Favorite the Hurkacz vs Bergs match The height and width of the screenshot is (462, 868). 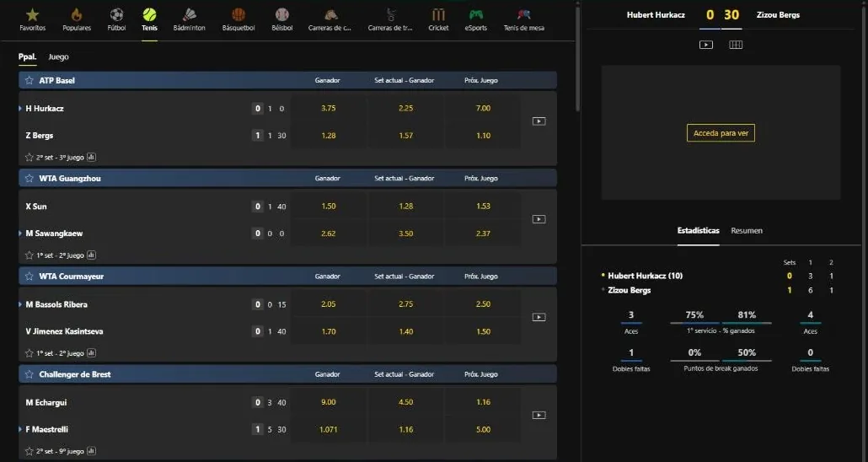tap(29, 158)
